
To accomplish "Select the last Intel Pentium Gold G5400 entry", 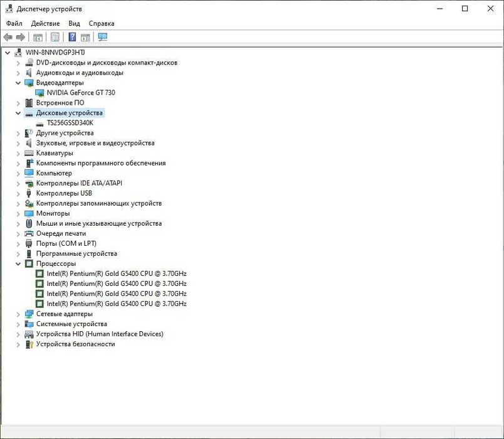I will tap(117, 304).
